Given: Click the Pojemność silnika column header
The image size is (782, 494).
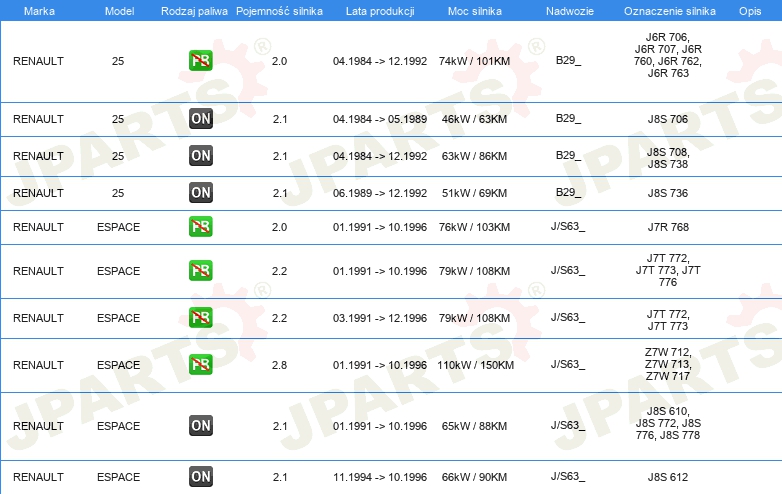Looking at the screenshot, I should pyautogui.click(x=279, y=11).
